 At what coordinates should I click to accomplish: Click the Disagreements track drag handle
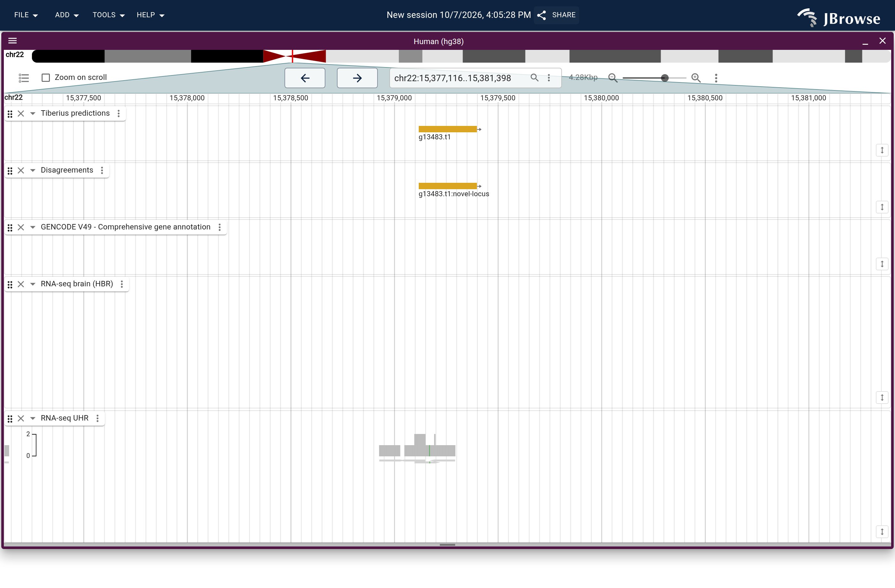point(10,171)
